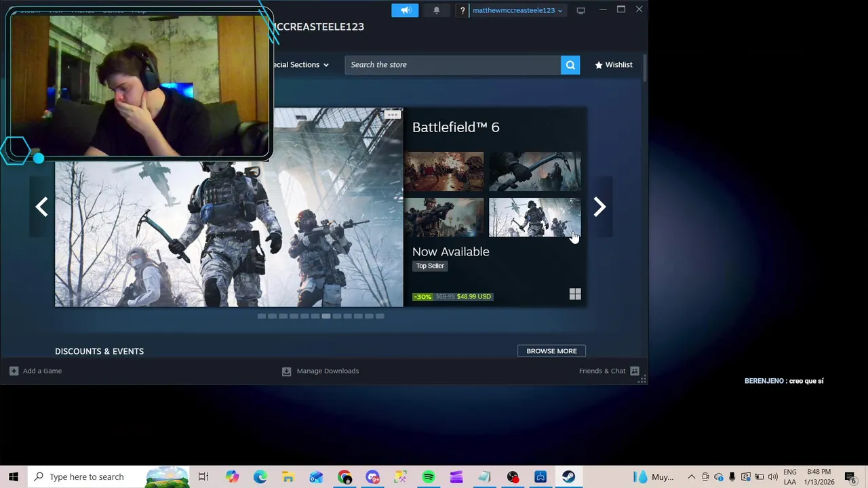Open the weather widget on the taskbar
868x488 pixels.
[653, 477]
